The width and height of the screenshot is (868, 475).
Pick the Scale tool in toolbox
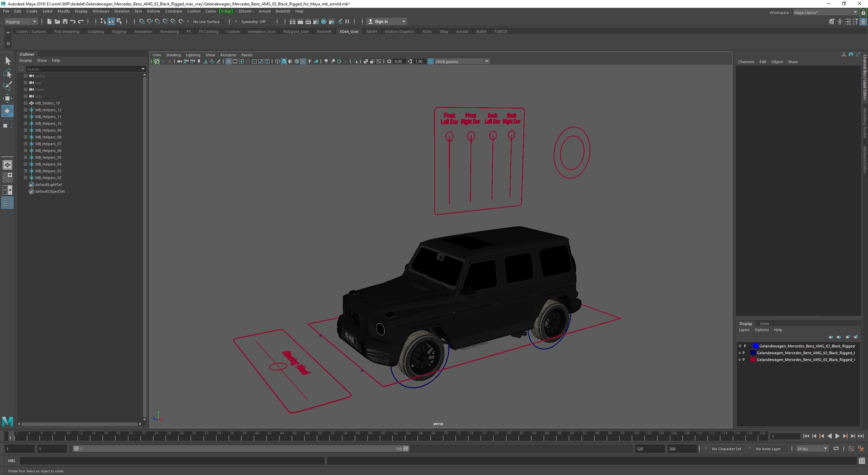[7, 123]
